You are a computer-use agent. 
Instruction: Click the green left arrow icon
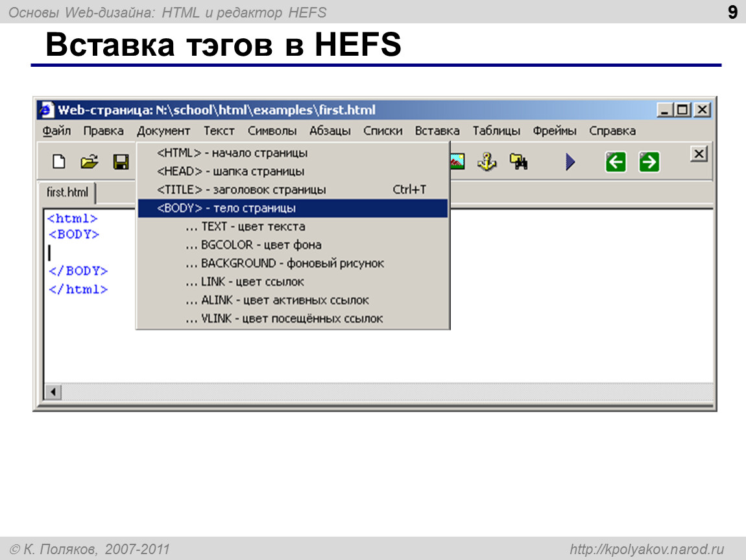coord(616,162)
